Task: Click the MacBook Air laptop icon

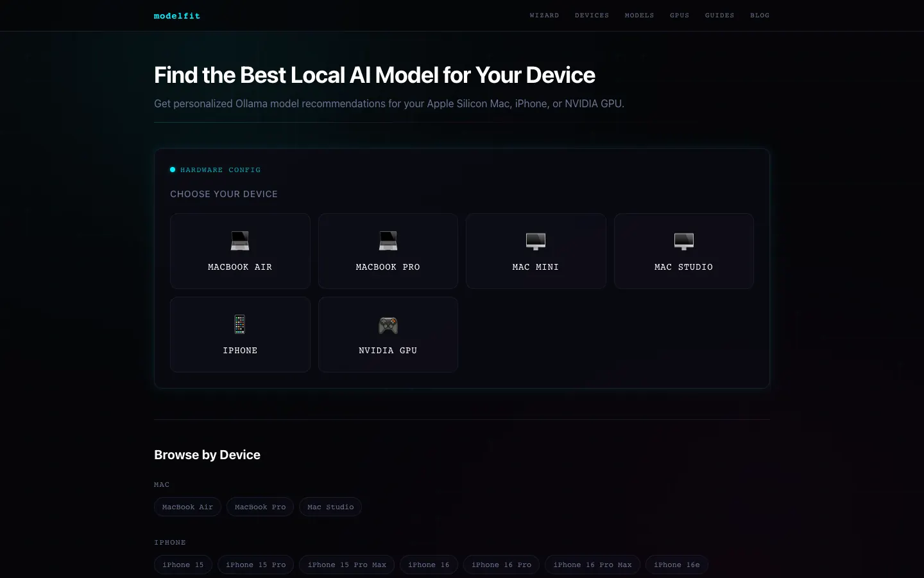Action: 240,241
